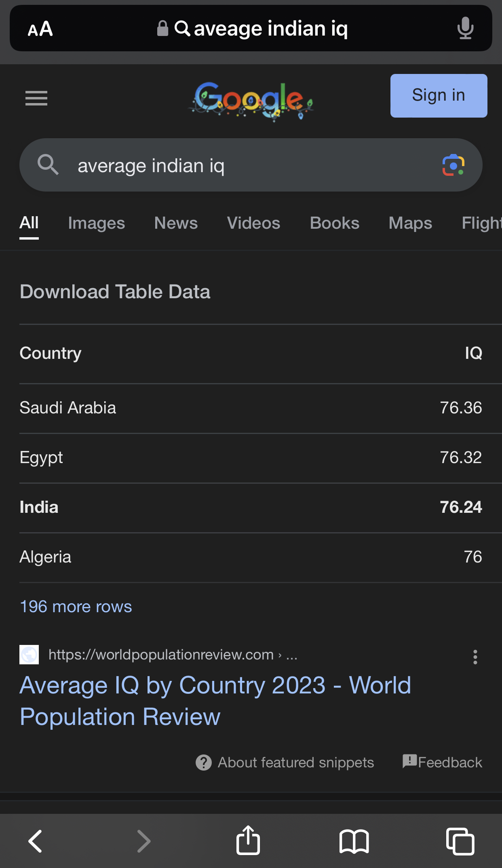Open the three-dot result options menu
The image size is (502, 868).
pos(475,657)
